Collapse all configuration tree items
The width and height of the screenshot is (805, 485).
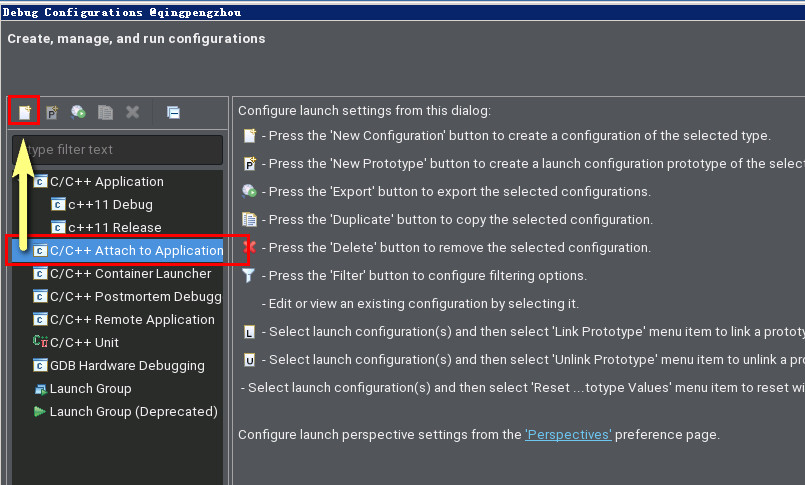(x=173, y=112)
